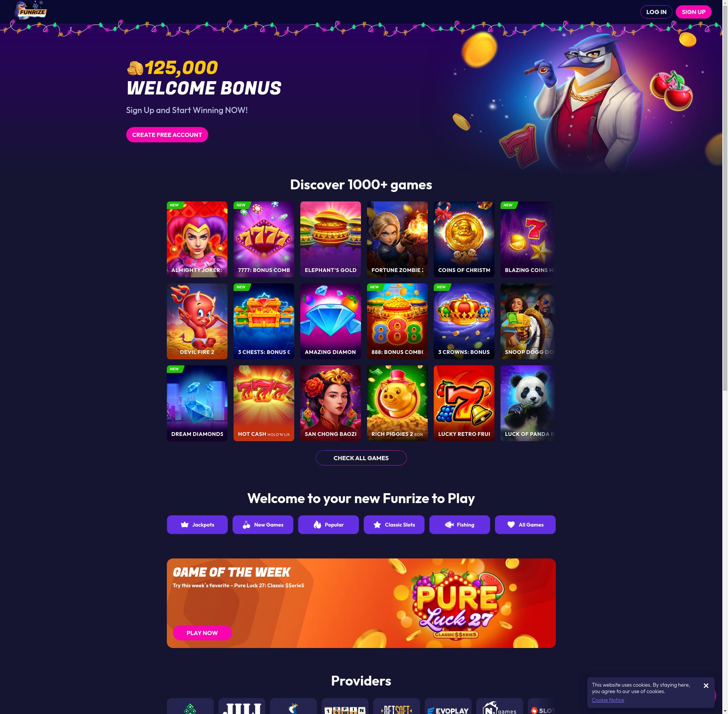Select the Hot Cash Hold'n'Link game

pos(264,403)
